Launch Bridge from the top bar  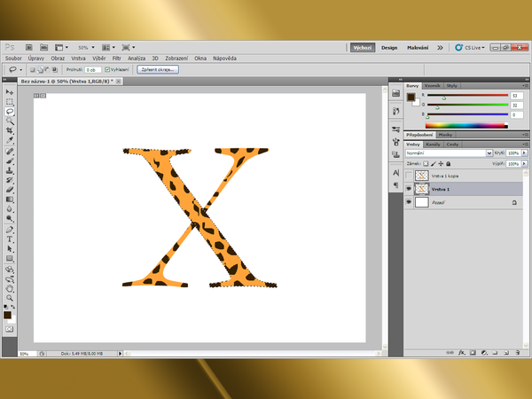29,46
